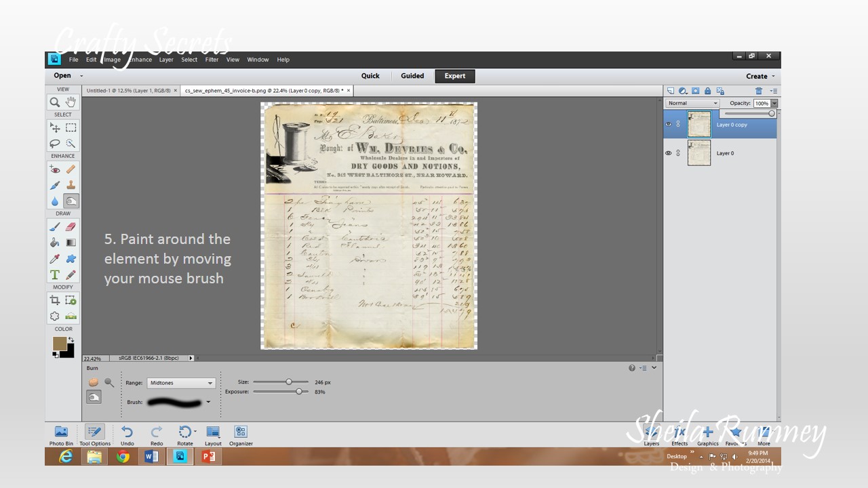The height and width of the screenshot is (488, 868).
Task: Open the Create dropdown
Action: [760, 76]
